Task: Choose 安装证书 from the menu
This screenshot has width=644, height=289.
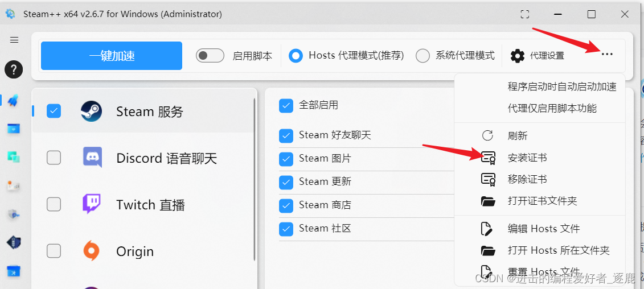Action: 540,158
